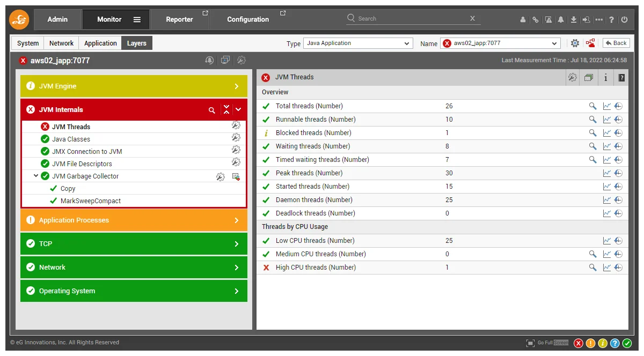Click the Back button
The height and width of the screenshot is (356, 644).
click(x=616, y=43)
